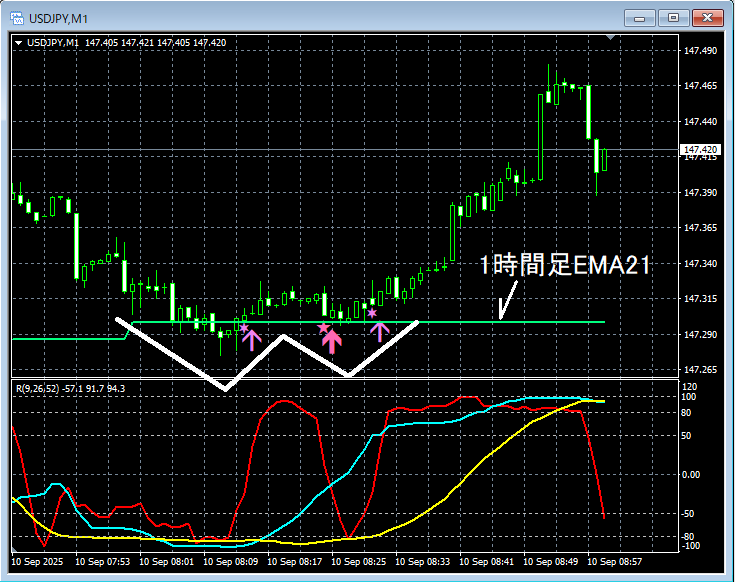Click the USDJPY,M1 window title text
The width and height of the screenshot is (736, 582).
[x=59, y=19]
